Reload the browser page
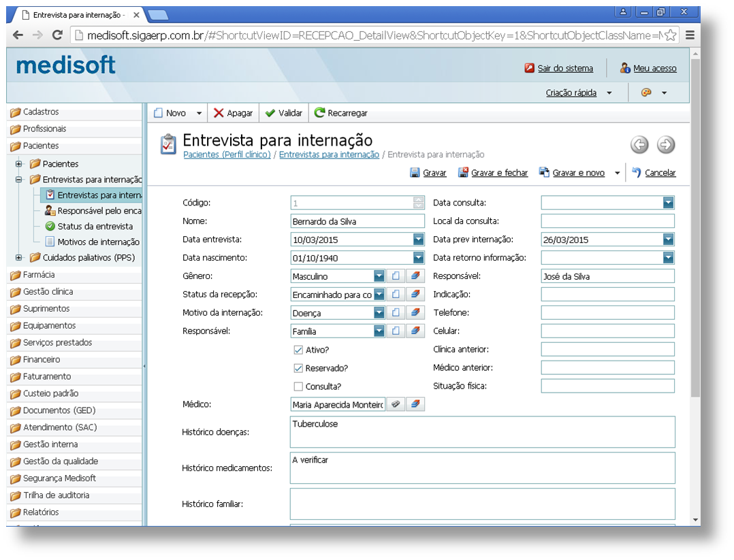 coord(57,35)
